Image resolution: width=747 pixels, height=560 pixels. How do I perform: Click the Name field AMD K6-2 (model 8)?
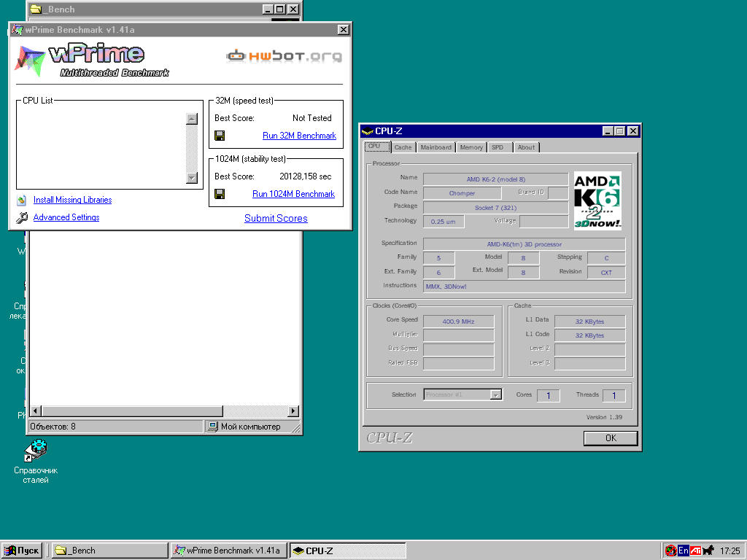[x=495, y=179]
